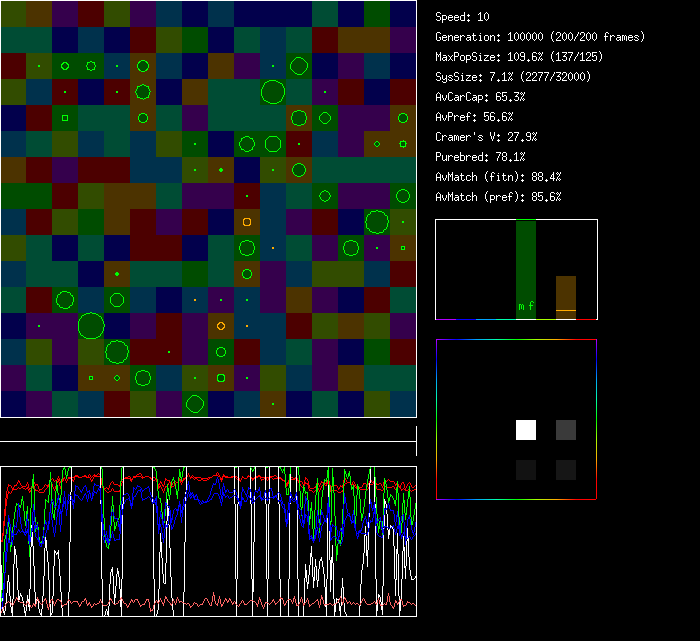700x641 pixels.
Task: Click the AvCarCap percentage label
Action: [x=480, y=97]
